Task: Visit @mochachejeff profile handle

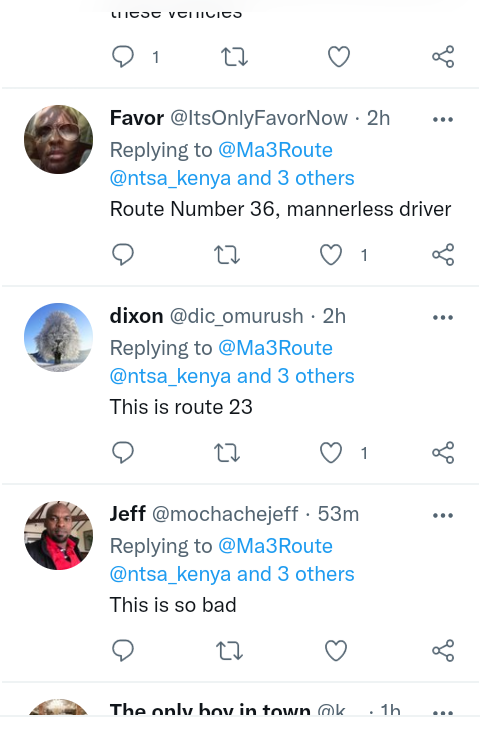Action: click(x=225, y=514)
